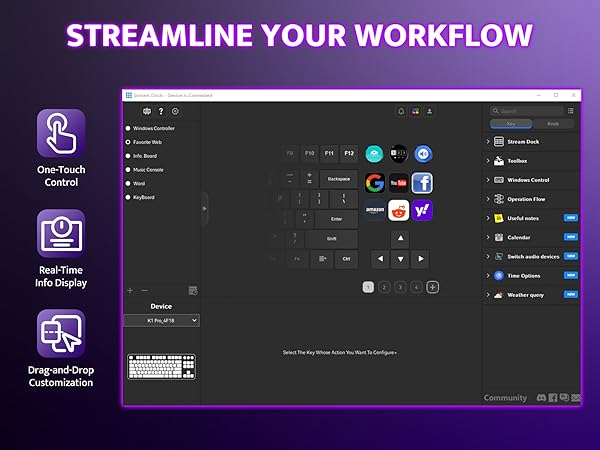Collapse the left panel with the side arrow handle
Screen dimensions: 600x450
(x=205, y=209)
